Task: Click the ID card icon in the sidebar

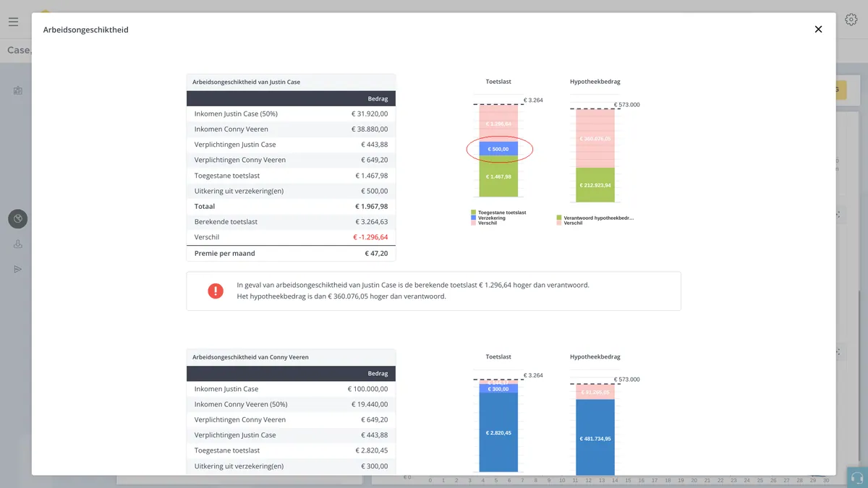Action: coord(18,90)
